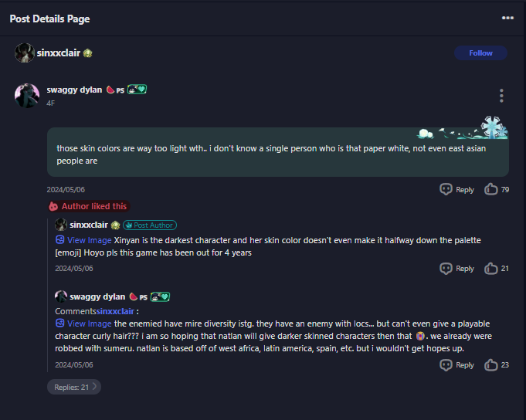Like swaggy dylan's reply with 23 likes
Viewport: 526px width, 420px height.
point(490,364)
